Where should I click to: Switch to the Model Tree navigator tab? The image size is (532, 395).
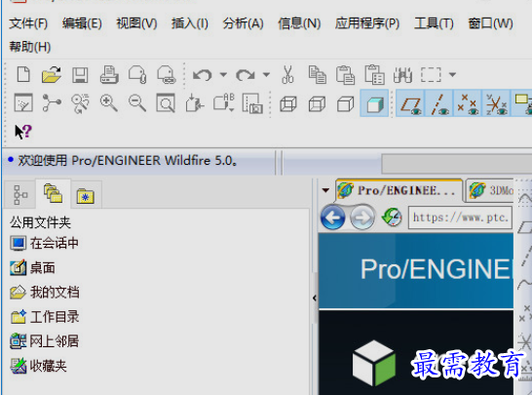click(20, 194)
